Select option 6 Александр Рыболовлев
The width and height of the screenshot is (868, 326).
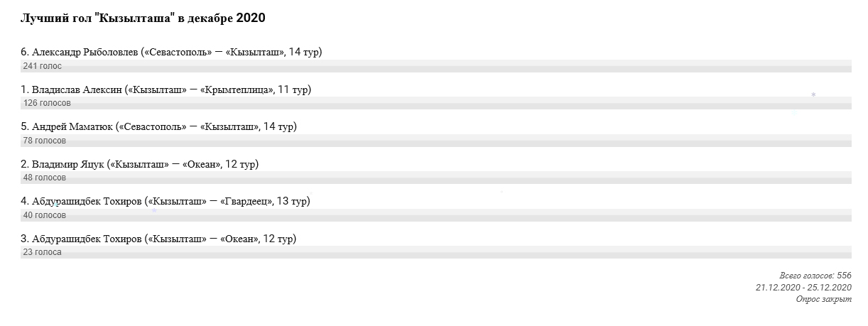171,53
